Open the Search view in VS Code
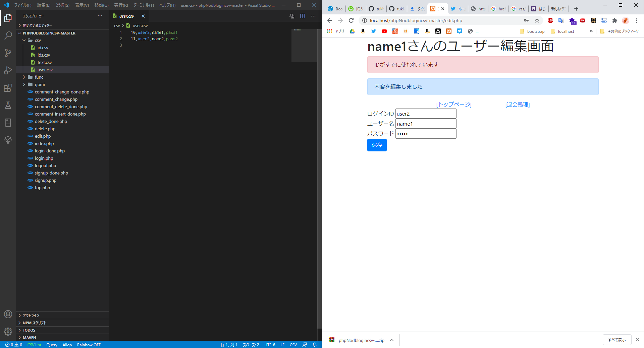This screenshot has height=348, width=644. [x=8, y=36]
